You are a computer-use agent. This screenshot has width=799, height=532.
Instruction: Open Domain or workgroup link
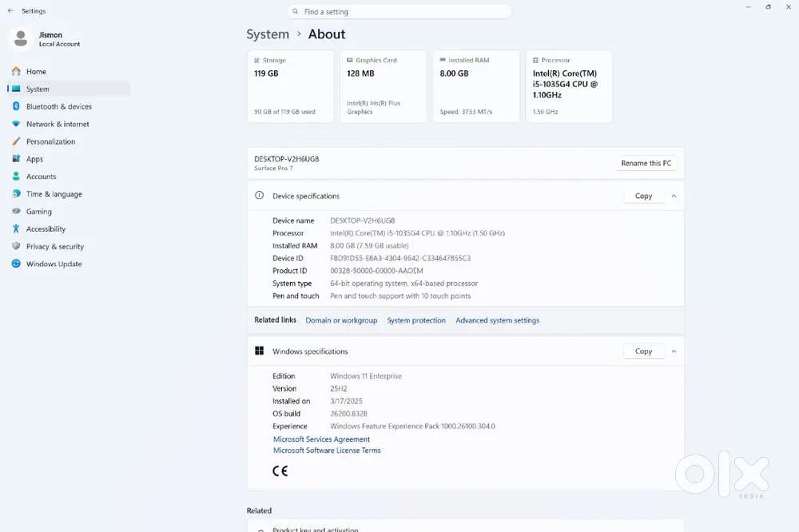pos(341,320)
